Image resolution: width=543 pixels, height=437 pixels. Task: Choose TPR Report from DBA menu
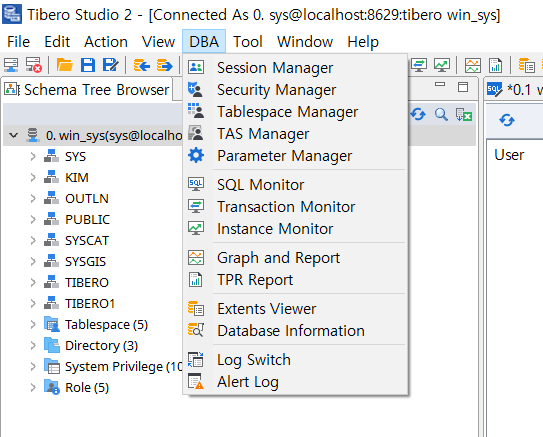click(295, 280)
